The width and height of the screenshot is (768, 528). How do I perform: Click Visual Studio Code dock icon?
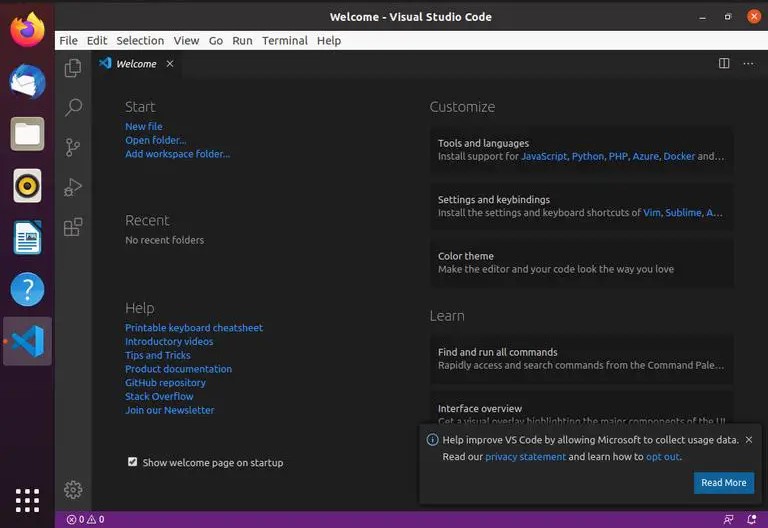click(27, 341)
